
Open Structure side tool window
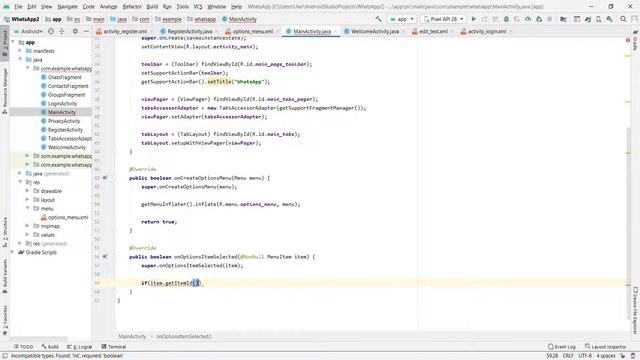coord(5,233)
